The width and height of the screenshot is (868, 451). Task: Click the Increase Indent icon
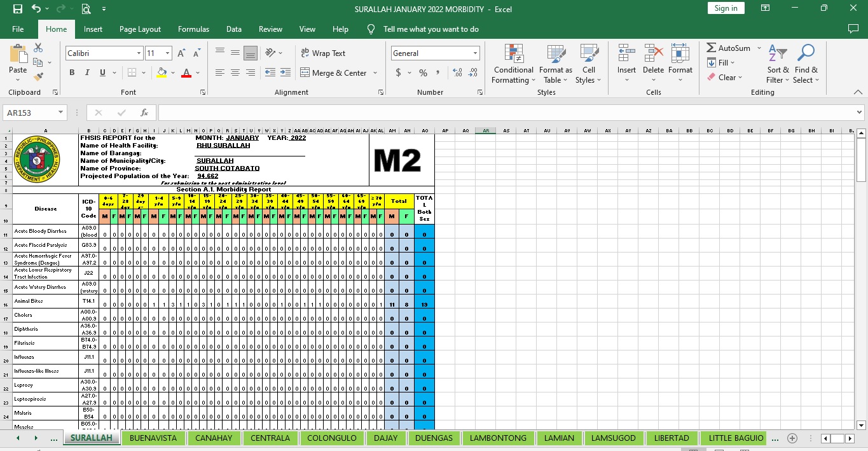coord(285,73)
